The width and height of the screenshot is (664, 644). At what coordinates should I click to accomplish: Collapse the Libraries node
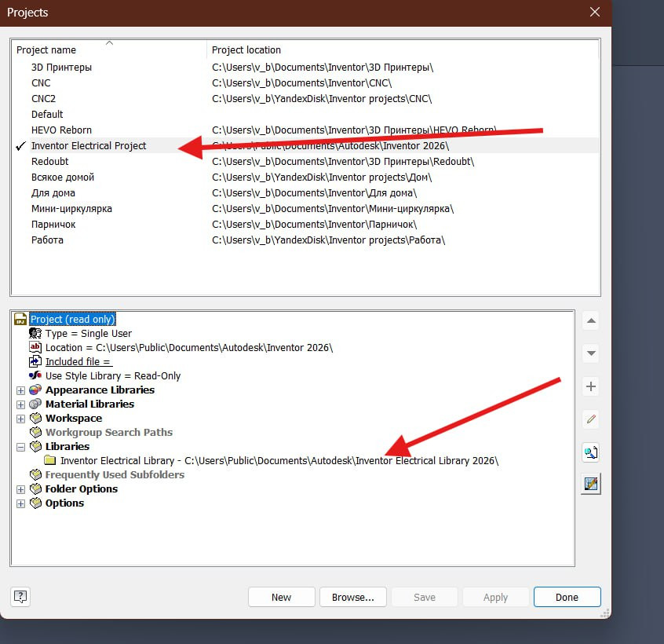click(x=20, y=447)
